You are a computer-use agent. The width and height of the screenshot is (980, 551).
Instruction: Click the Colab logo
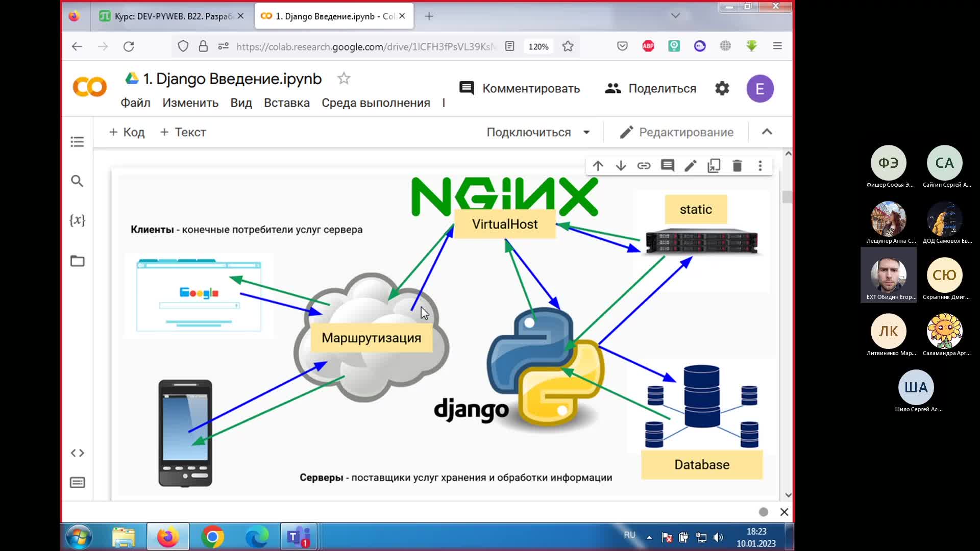[x=90, y=87]
